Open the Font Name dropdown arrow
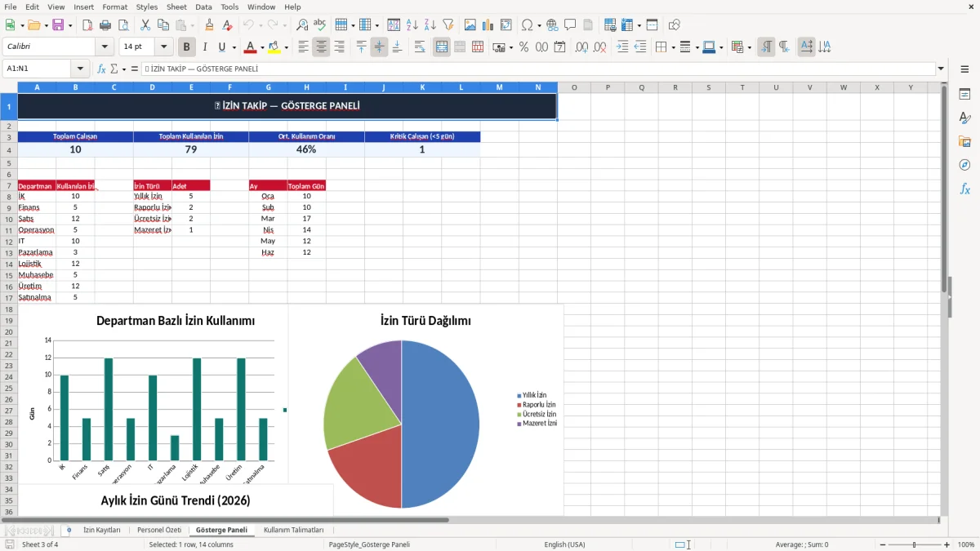The height and width of the screenshot is (551, 980). click(105, 47)
